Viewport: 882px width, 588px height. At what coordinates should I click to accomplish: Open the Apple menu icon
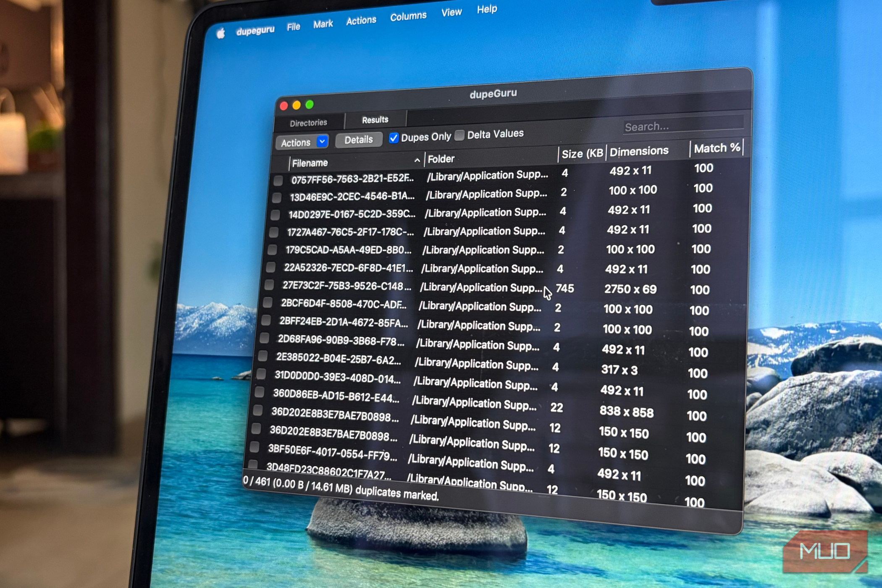tap(221, 33)
